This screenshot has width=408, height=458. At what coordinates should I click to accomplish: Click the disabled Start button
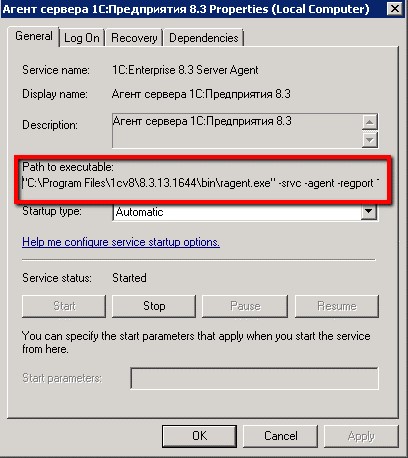[64, 306]
